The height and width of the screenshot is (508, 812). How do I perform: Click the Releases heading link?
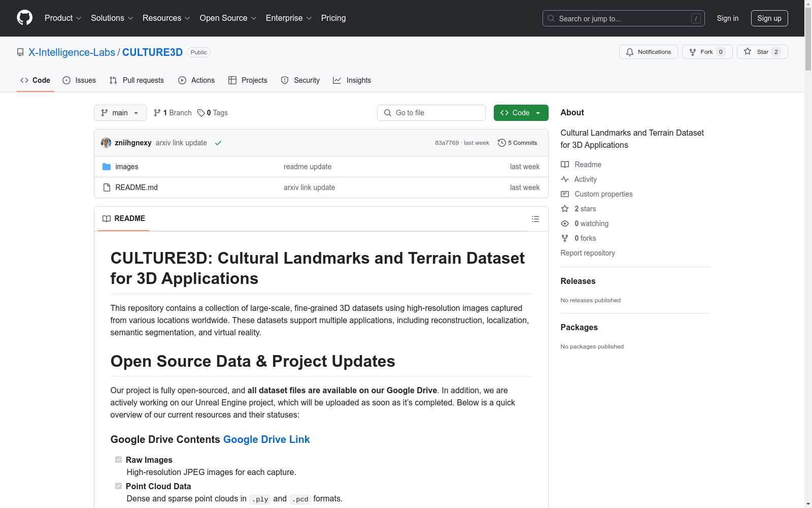tap(578, 281)
